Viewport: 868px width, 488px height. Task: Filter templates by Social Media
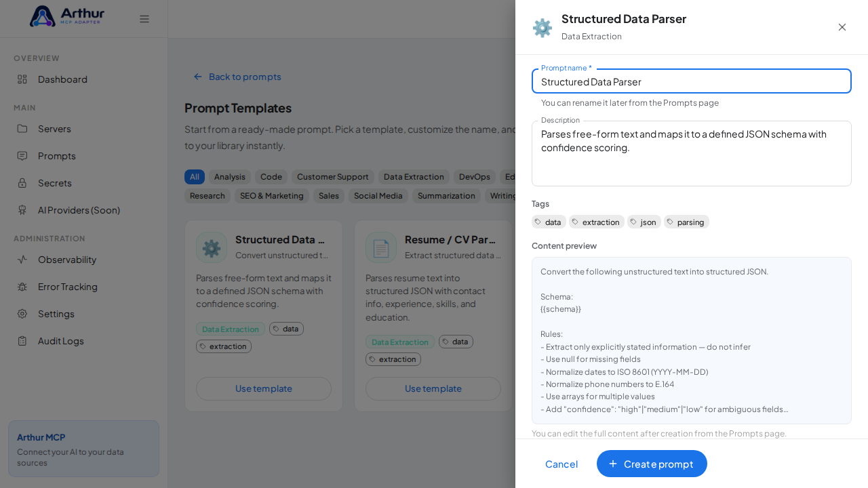point(378,196)
